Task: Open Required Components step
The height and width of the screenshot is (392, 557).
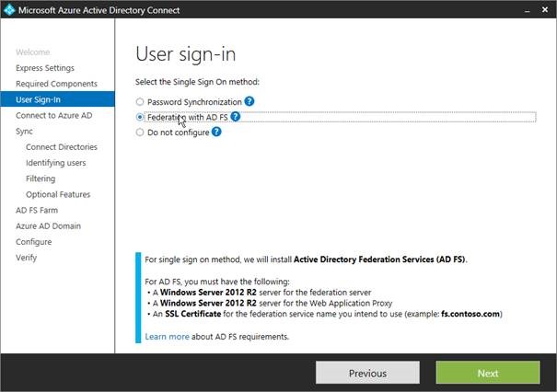Action: click(x=56, y=84)
